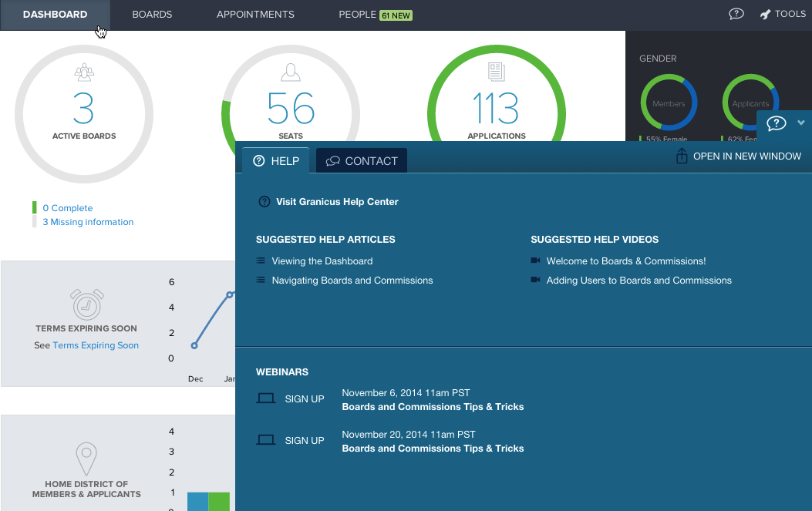Visit Granicus Help Center link
This screenshot has width=812, height=511.
click(337, 202)
